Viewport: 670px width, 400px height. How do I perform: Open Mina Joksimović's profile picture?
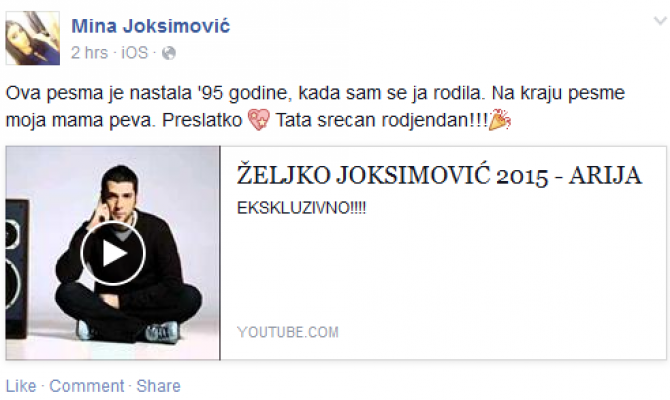32,38
